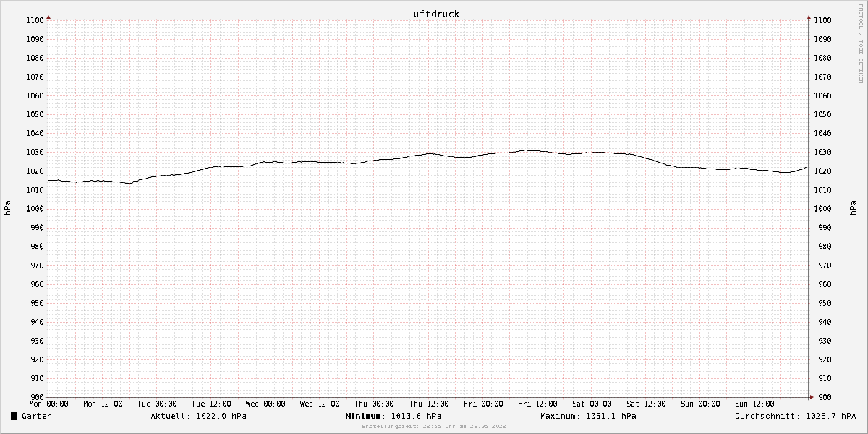Click the Thu 12:00 time axis label
This screenshot has height=434, width=868.
tap(428, 404)
